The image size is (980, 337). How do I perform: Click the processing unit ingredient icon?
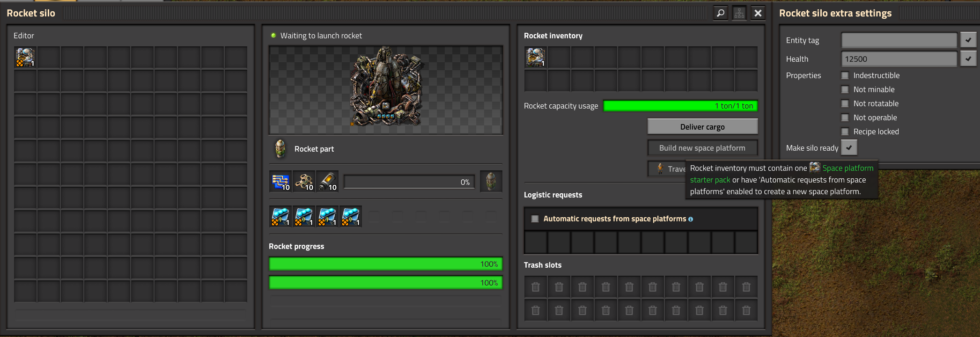click(280, 182)
